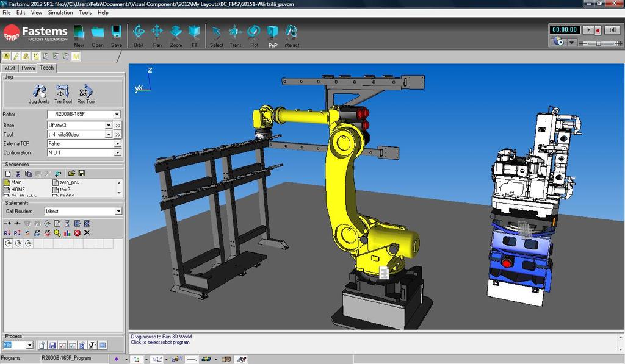Switch to the eCat tab

coord(10,68)
